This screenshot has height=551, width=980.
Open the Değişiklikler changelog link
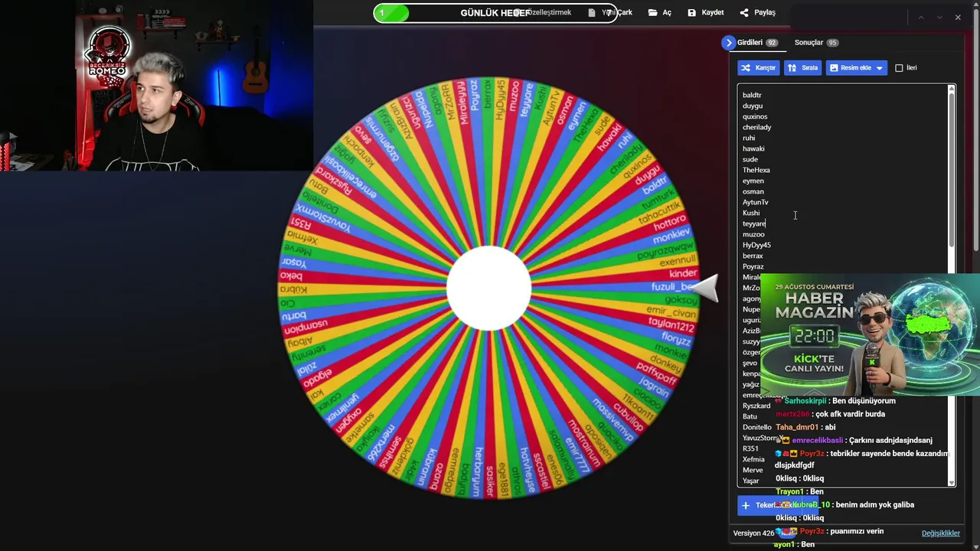pyautogui.click(x=940, y=533)
